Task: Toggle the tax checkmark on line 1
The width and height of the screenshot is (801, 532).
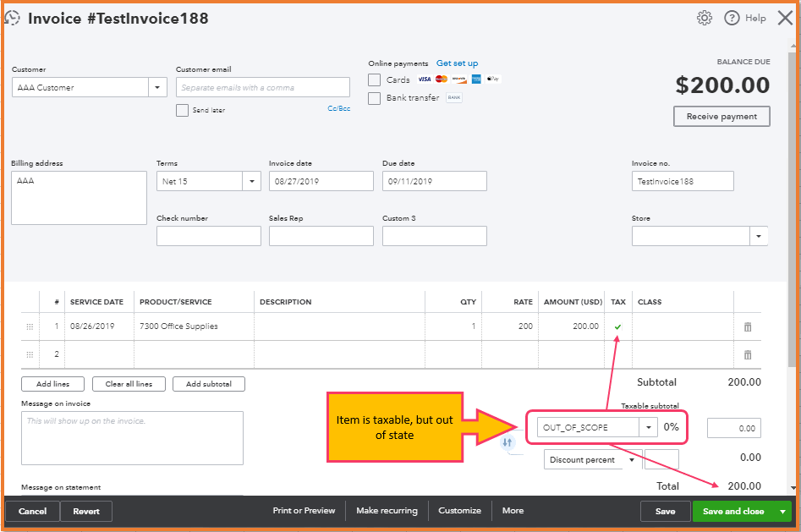Action: coord(617,326)
